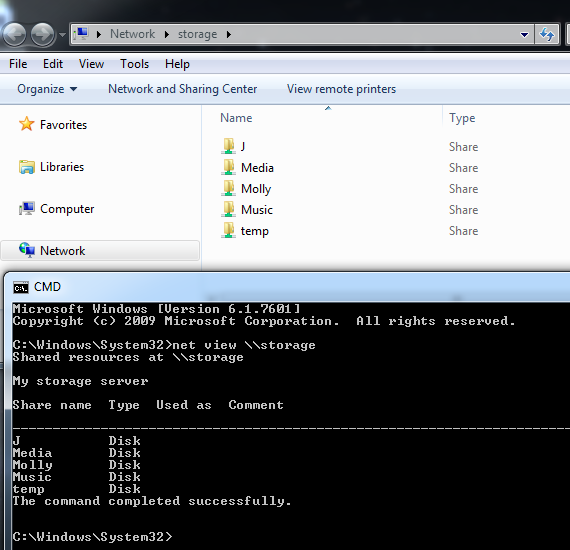Expand the arrow after the storage breadcrumb
Image resolution: width=570 pixels, height=550 pixels.
229,35
